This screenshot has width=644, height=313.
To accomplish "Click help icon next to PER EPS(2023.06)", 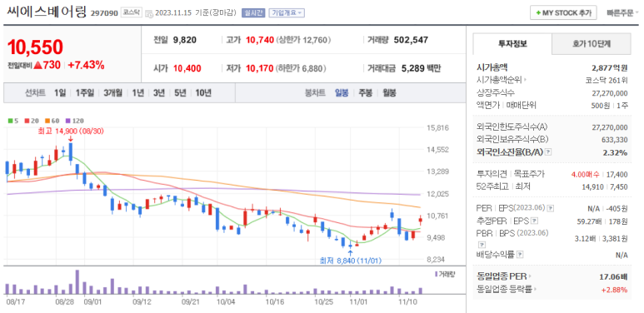I will point(551,208).
